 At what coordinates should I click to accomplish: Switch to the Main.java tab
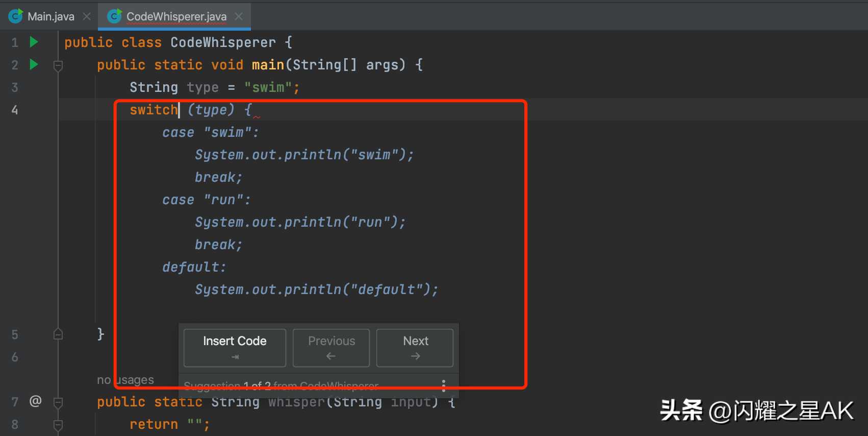pyautogui.click(x=50, y=16)
